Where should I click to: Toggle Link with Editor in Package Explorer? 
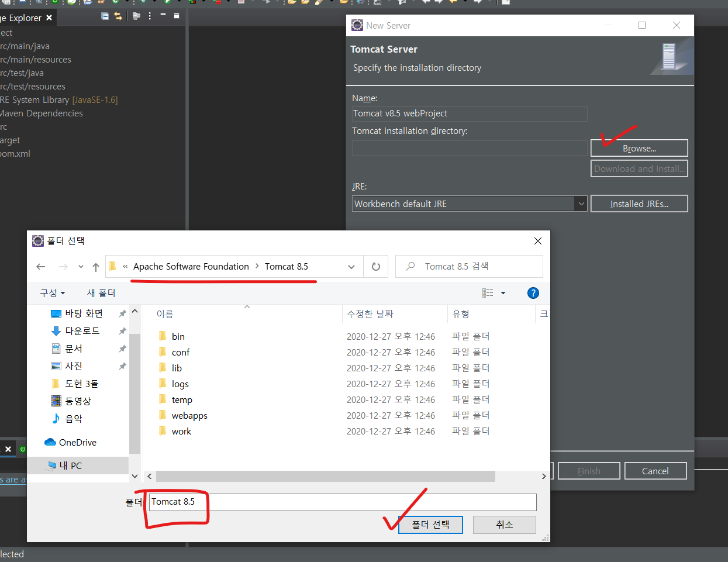click(118, 16)
